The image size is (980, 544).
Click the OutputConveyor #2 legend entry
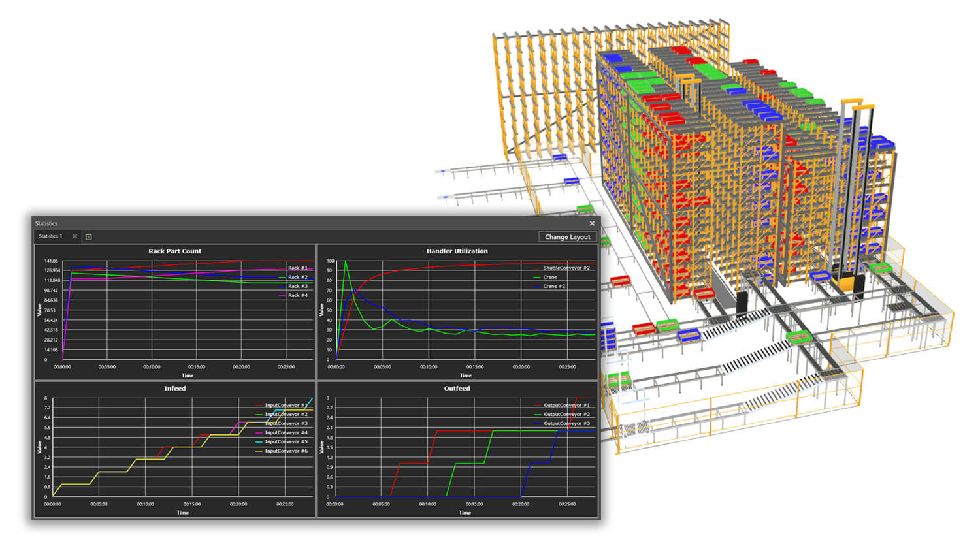pos(562,414)
